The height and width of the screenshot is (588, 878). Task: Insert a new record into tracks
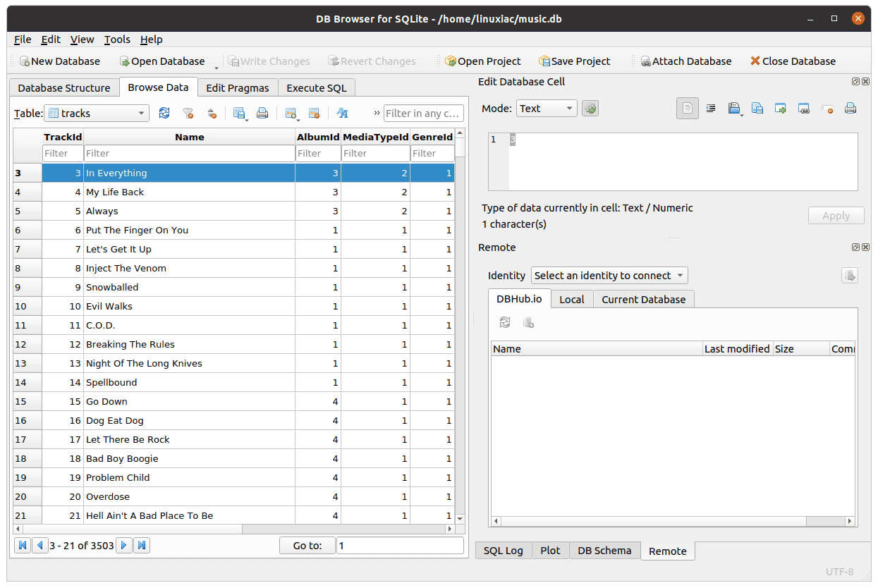tap(291, 113)
